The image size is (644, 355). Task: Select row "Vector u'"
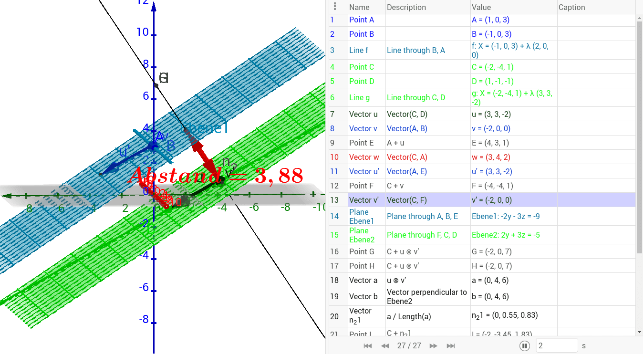pos(482,171)
